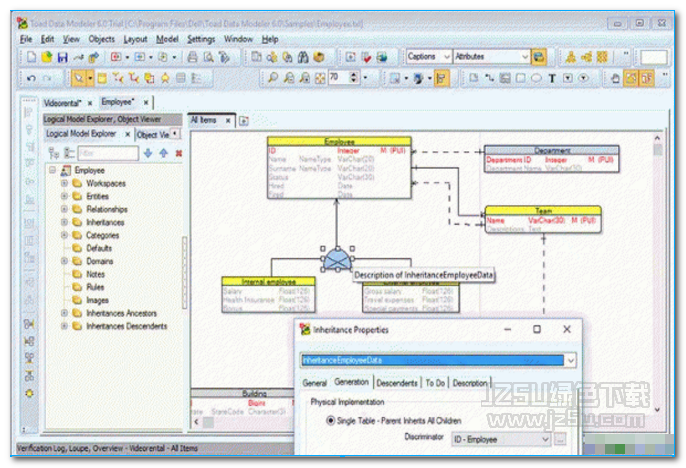Select the ellipse shape tool
The width and height of the screenshot is (686, 468).
click(536, 78)
